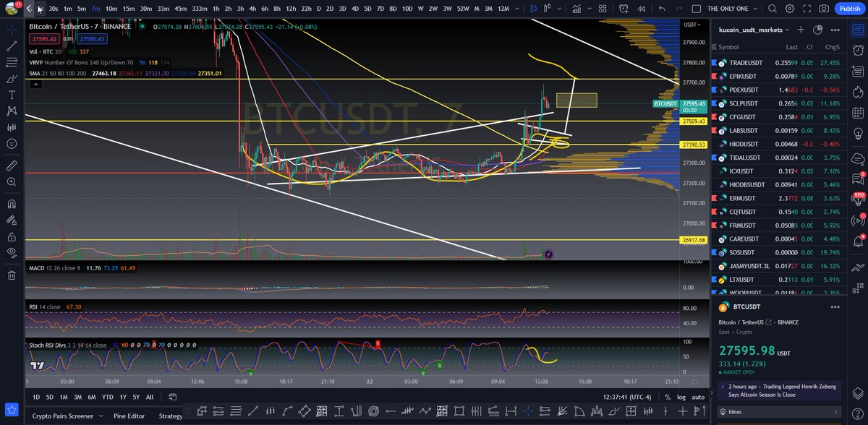Switch to the 30s timeframe
868x425 pixels.
point(54,9)
